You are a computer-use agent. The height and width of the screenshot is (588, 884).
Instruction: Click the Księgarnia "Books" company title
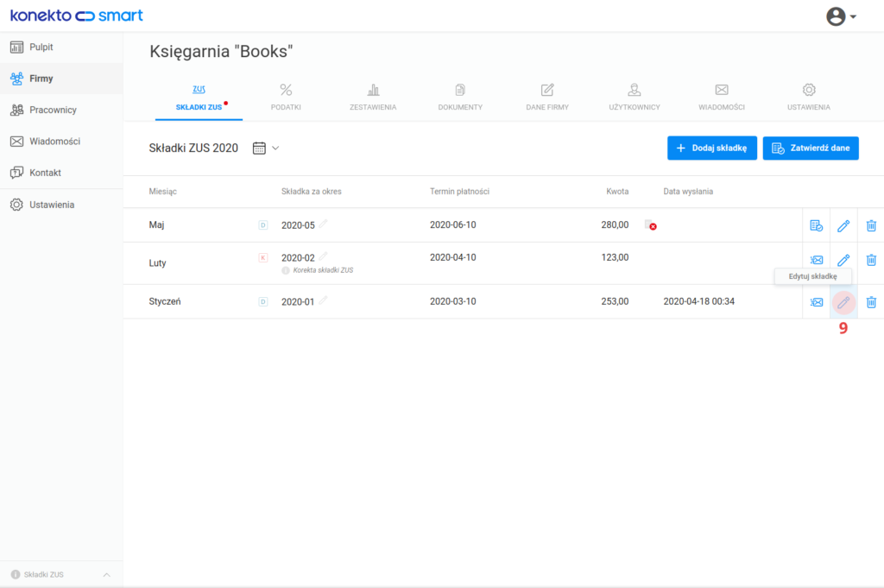click(x=221, y=51)
